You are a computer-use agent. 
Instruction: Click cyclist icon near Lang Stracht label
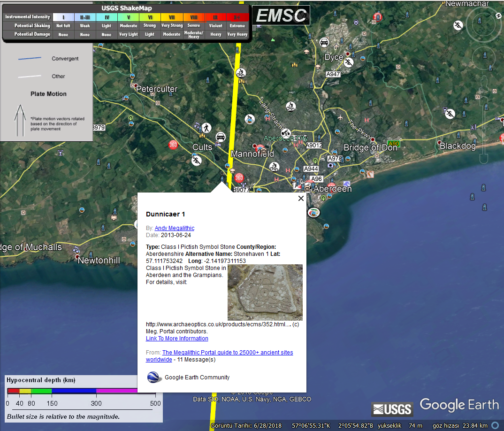[291, 107]
